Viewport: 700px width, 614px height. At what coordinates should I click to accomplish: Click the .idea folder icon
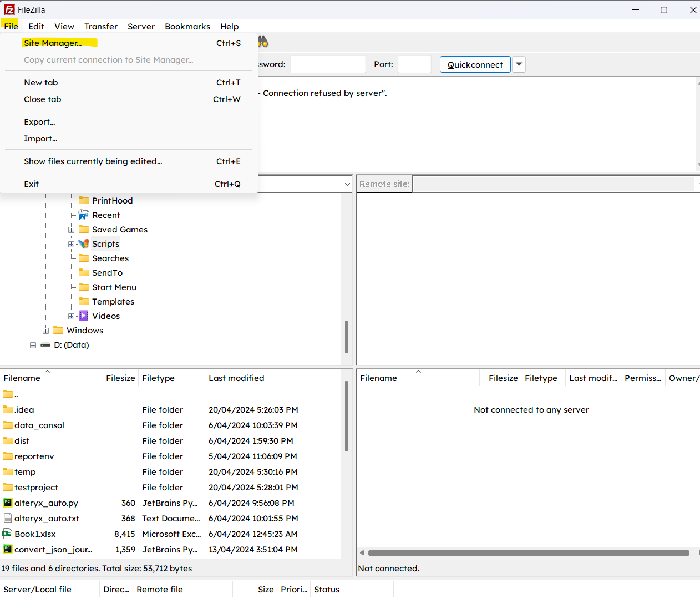(7, 410)
